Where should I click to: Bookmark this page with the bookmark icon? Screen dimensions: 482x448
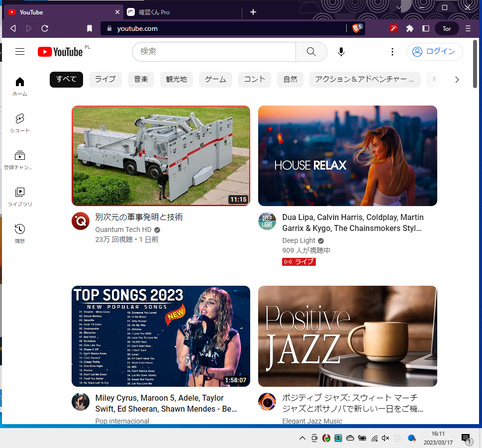point(90,28)
